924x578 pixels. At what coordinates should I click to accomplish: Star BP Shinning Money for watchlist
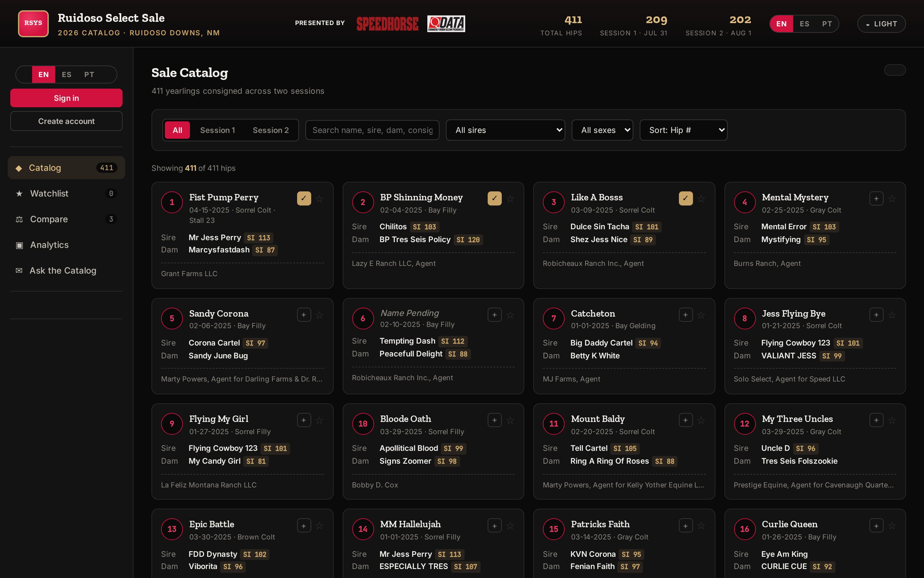tap(510, 199)
